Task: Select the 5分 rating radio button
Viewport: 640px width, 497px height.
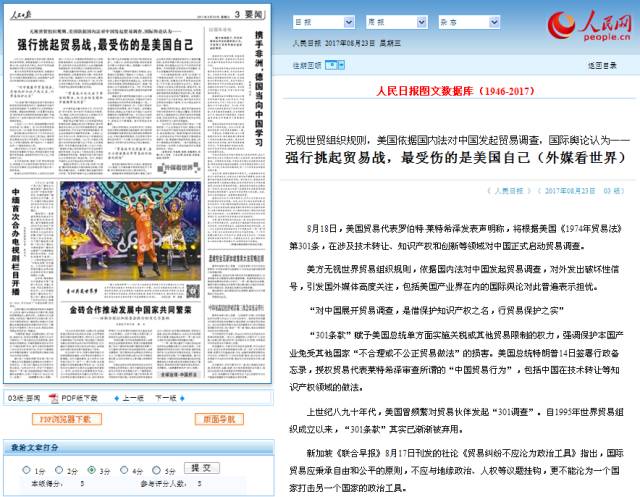Action: click(156, 470)
